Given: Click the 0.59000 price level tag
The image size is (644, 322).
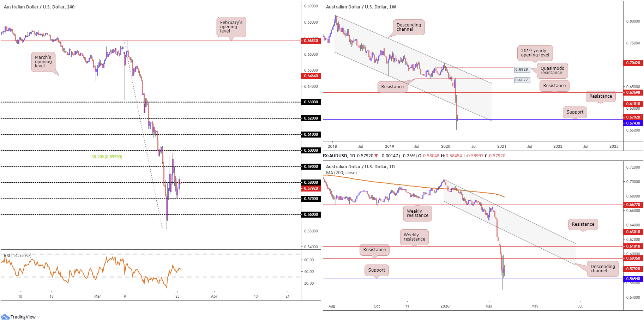Looking at the screenshot, I should (x=311, y=166).
